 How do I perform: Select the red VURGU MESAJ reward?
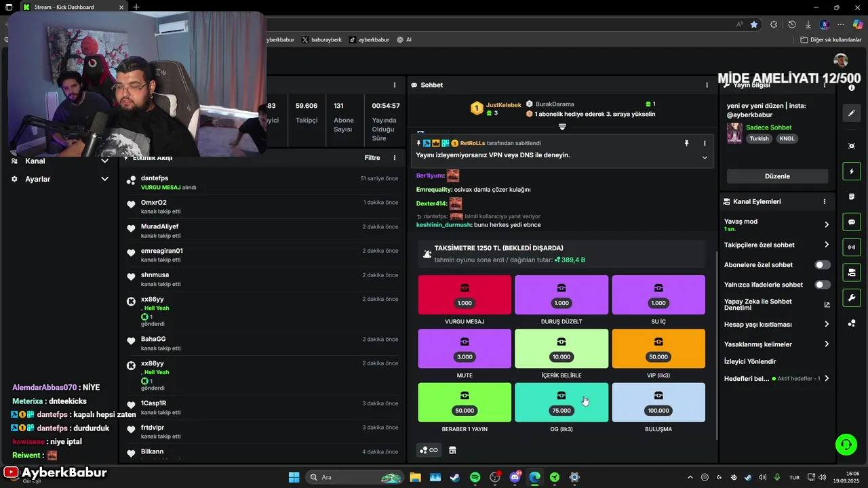(x=465, y=295)
